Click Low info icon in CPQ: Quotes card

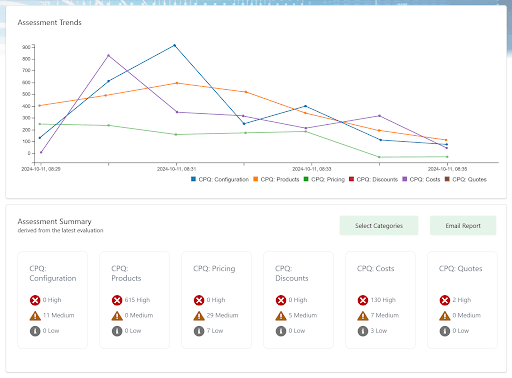point(445,331)
